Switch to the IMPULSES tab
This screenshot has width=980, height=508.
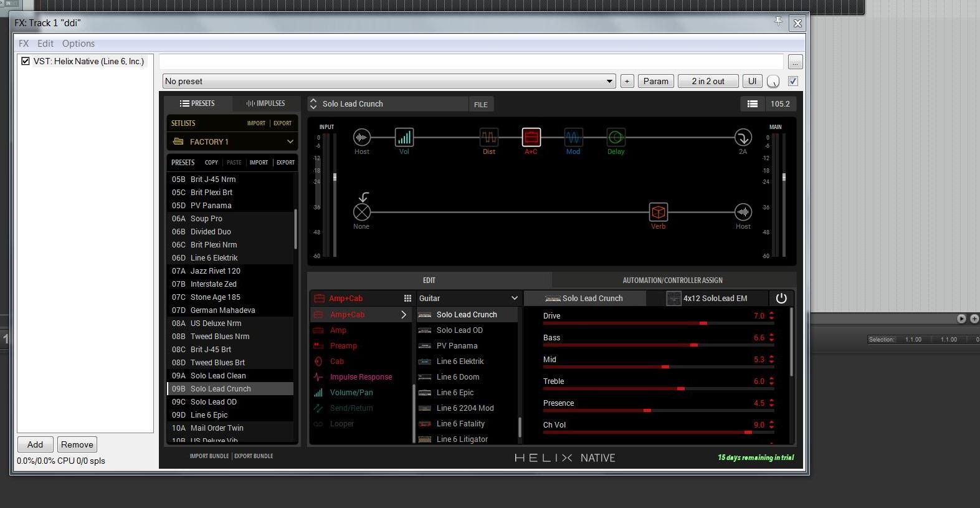coord(265,103)
